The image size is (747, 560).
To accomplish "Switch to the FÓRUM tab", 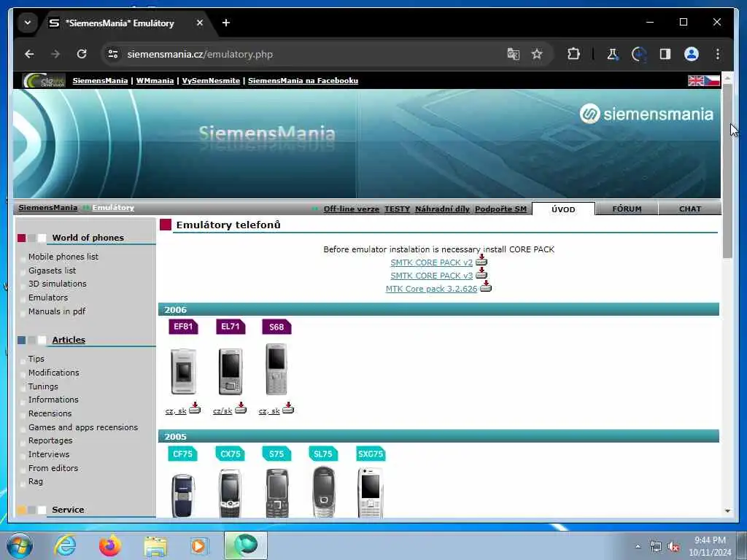I will pos(627,209).
